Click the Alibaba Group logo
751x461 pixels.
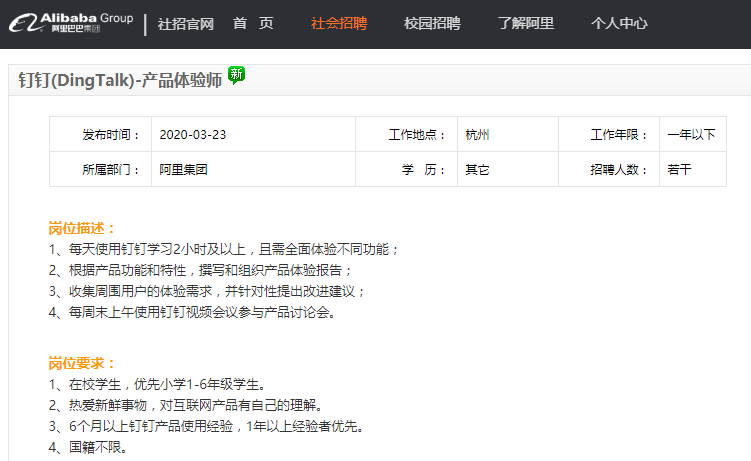click(71, 22)
